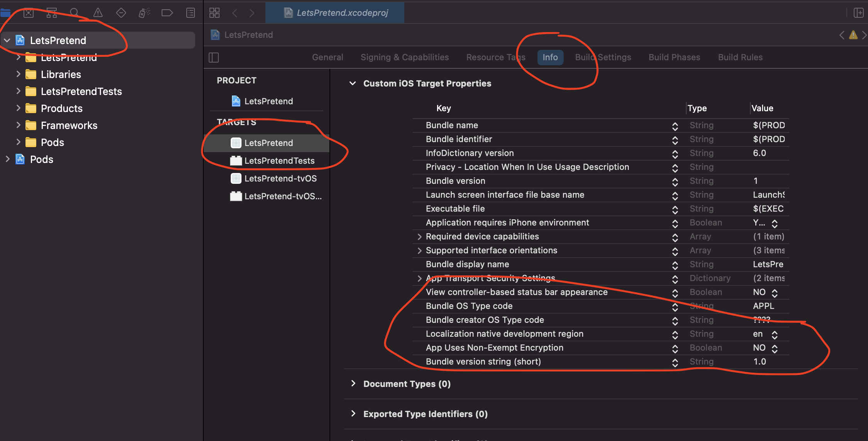Expand the Pods project
This screenshot has width=868, height=441.
pos(7,159)
